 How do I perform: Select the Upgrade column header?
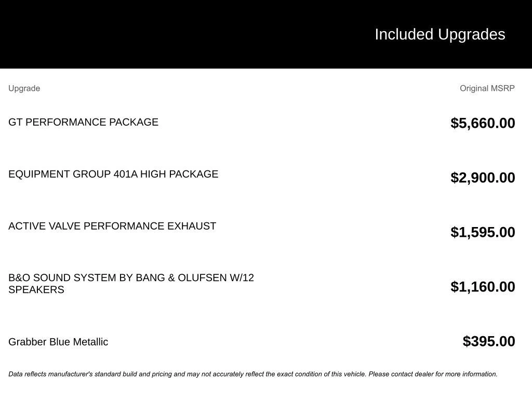[24, 88]
